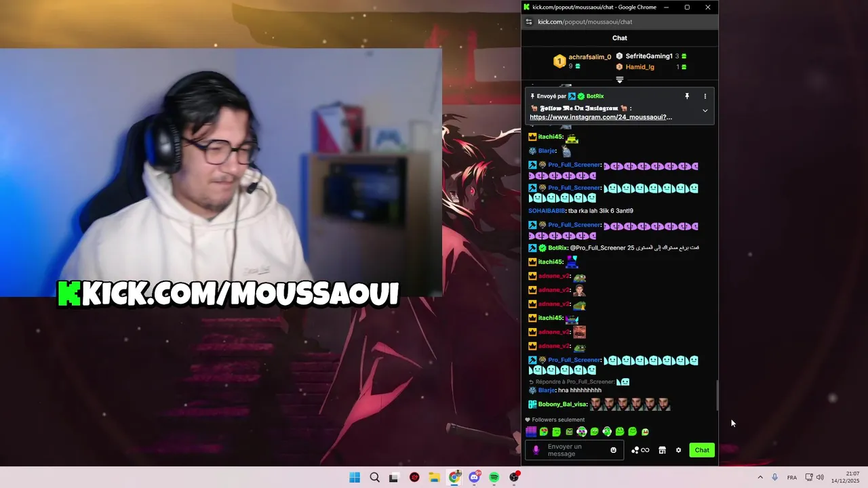Screen dimensions: 868x488
Task: Click the rank 1 gold badge
Action: pyautogui.click(x=559, y=62)
